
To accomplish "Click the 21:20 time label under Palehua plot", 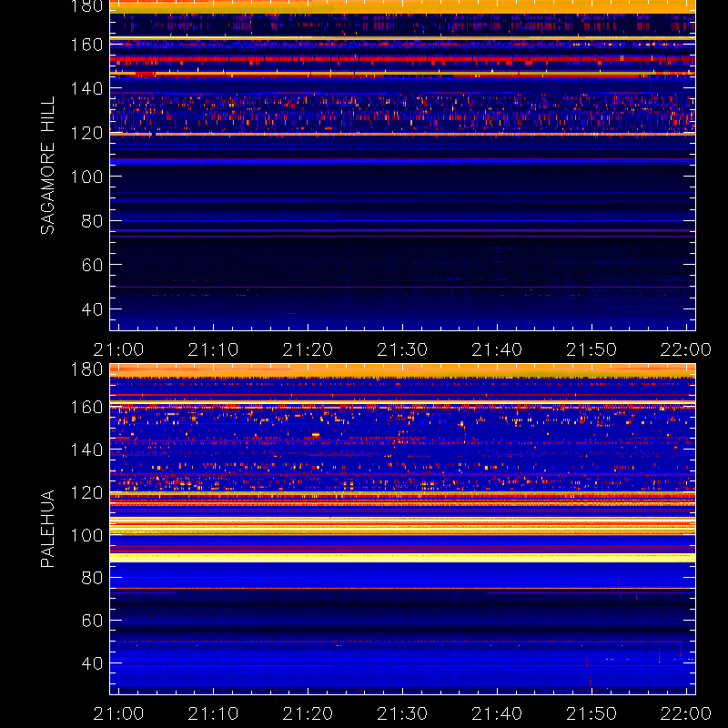I will point(308,713).
